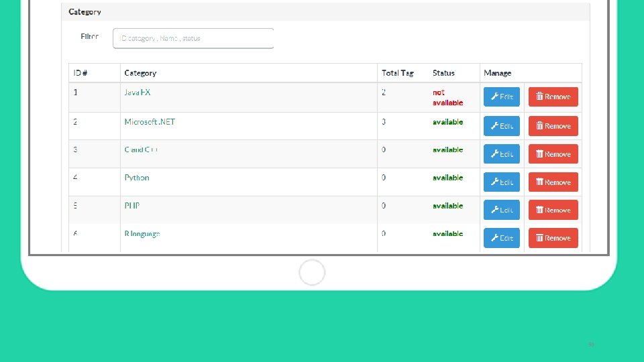
Task: Click the Category column header
Action: (140, 73)
